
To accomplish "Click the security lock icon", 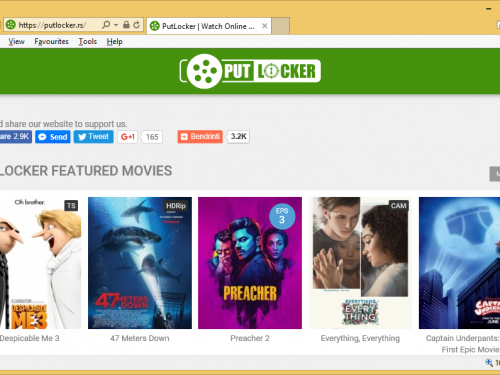I will click(126, 25).
